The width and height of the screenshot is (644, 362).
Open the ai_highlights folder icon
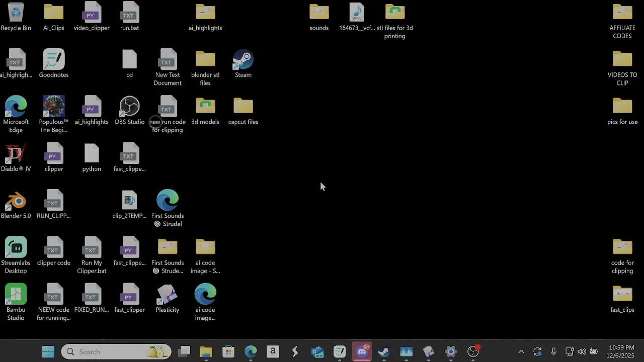click(x=205, y=16)
